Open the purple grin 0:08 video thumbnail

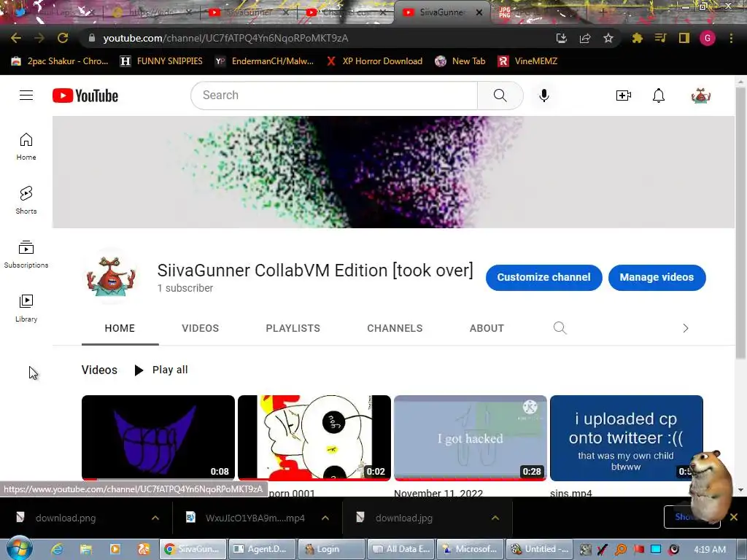click(158, 437)
